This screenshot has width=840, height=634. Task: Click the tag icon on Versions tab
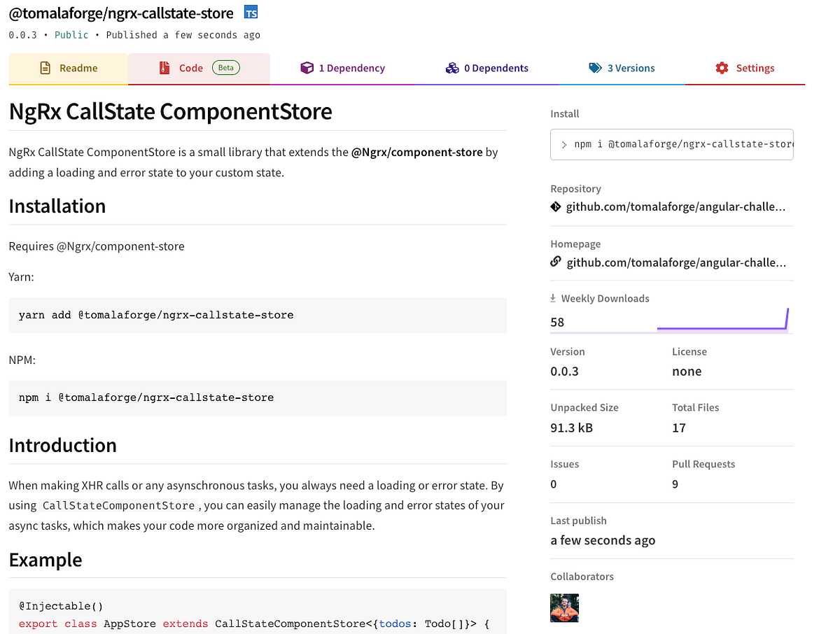click(x=596, y=68)
